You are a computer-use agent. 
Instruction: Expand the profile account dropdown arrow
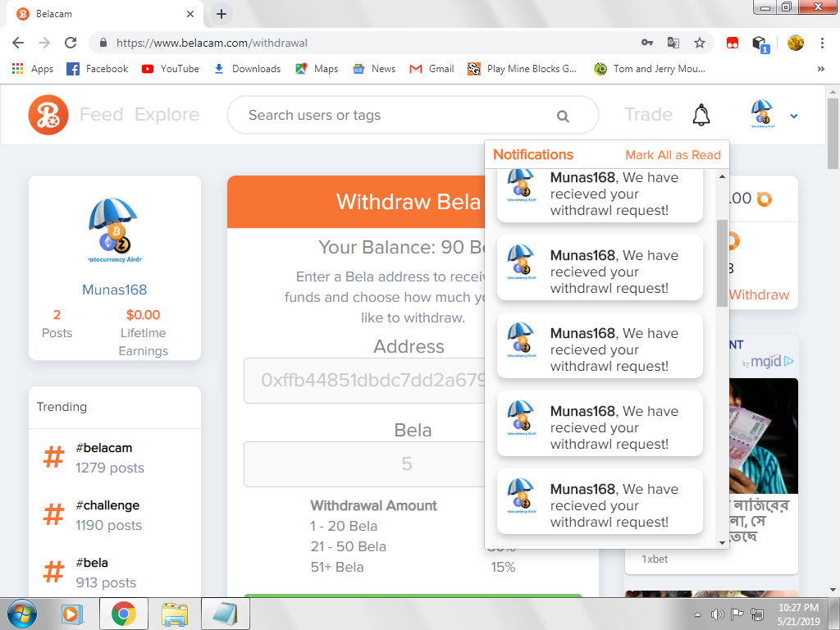(793, 116)
